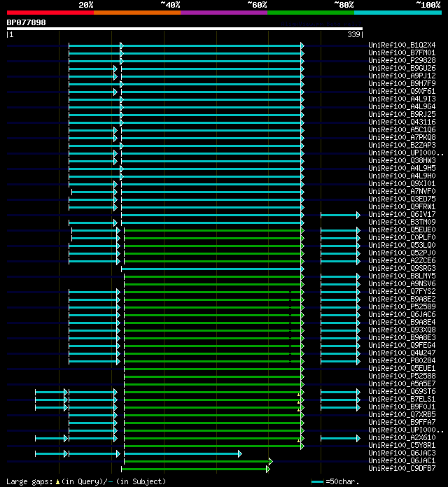448x487 pixels.
Task: Open hit UniRef100_B7FM01
Action: [x=402, y=52]
